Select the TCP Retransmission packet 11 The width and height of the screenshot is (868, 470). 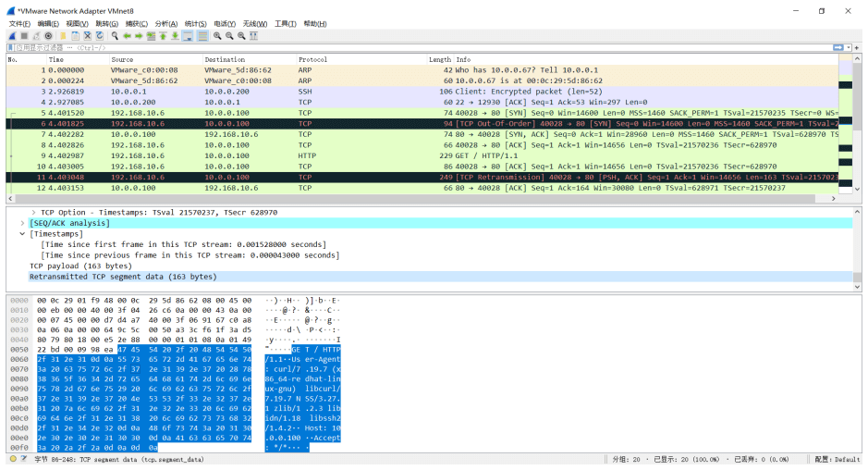pyautogui.click(x=422, y=178)
